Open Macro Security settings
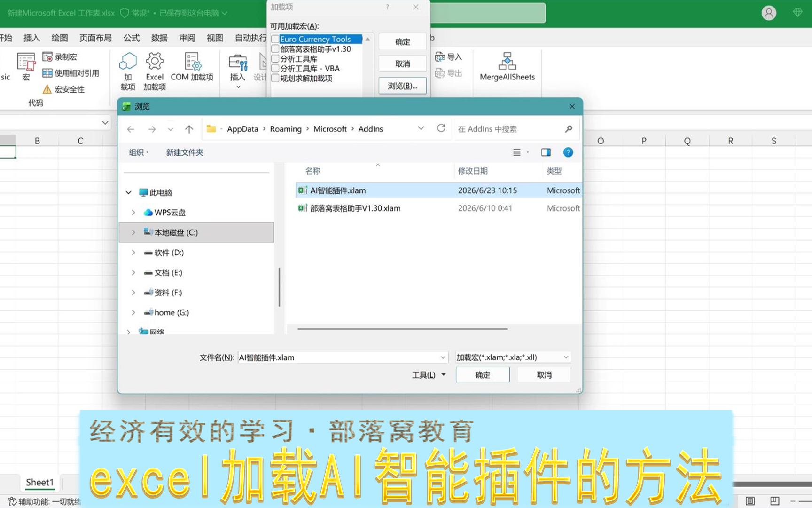This screenshot has height=508, width=812. (63, 89)
